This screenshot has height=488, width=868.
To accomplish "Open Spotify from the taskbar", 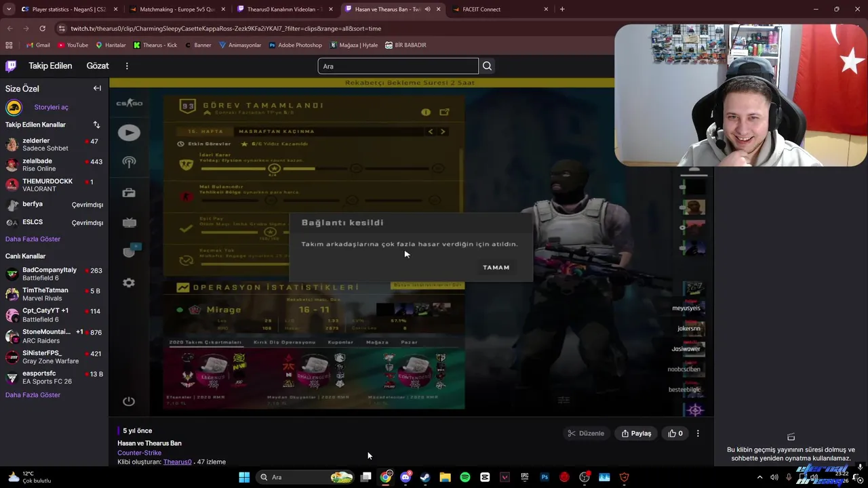I will tap(465, 477).
